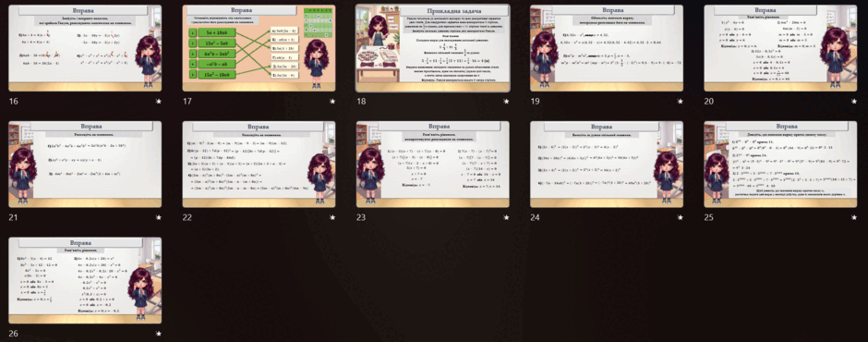Select slide 24 thumbnail

[607, 165]
